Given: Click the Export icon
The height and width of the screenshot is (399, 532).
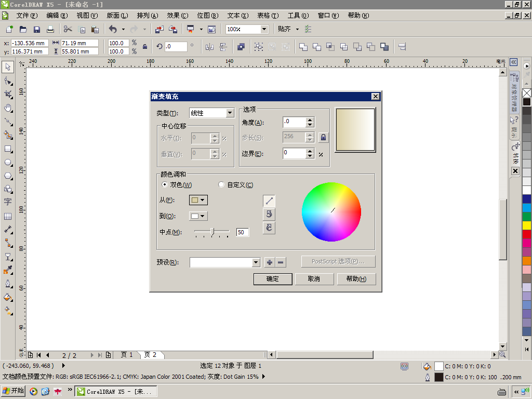Looking at the screenshot, I should 172,30.
